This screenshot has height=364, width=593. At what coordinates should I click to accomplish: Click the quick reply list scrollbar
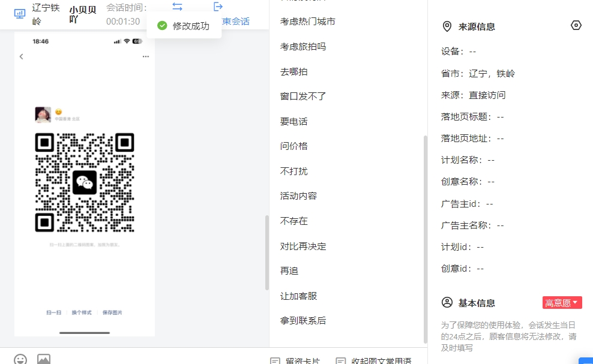425,239
